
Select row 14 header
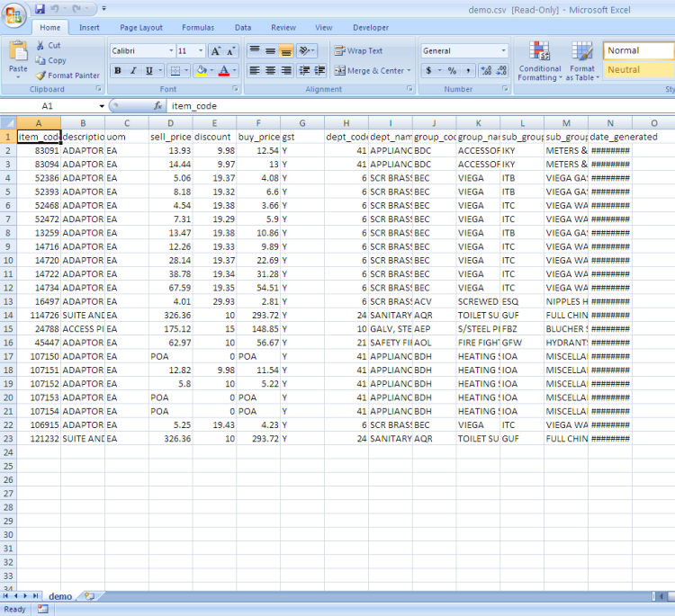8,316
